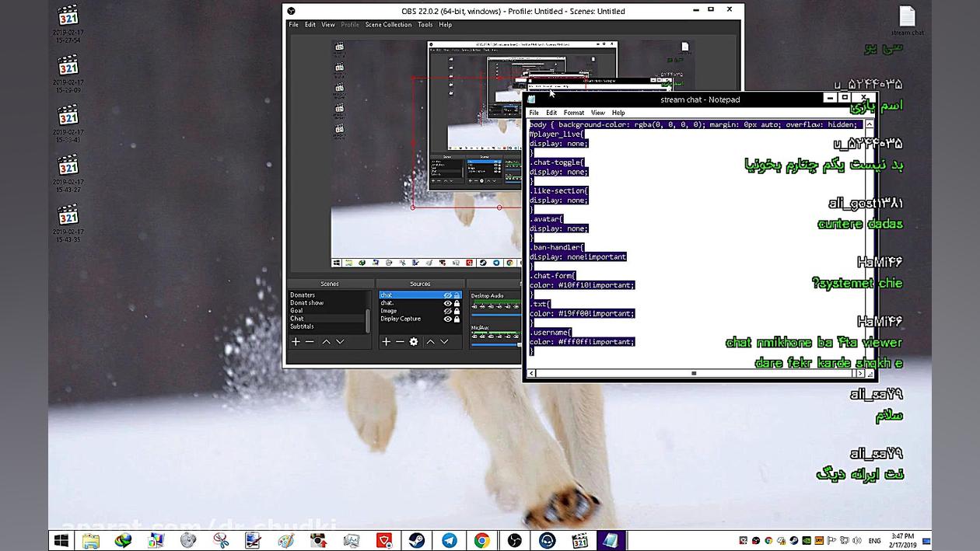
Task: Open the Edit menu in Notepad
Action: point(551,113)
